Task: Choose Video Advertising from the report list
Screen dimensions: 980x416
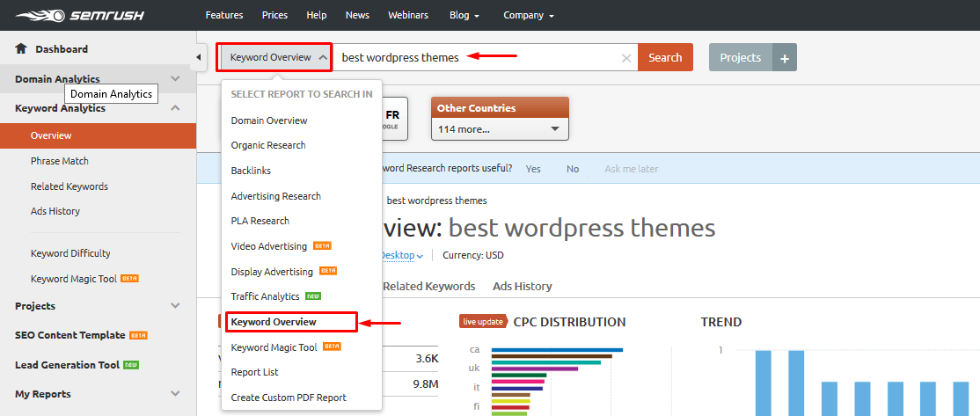Action: click(268, 246)
